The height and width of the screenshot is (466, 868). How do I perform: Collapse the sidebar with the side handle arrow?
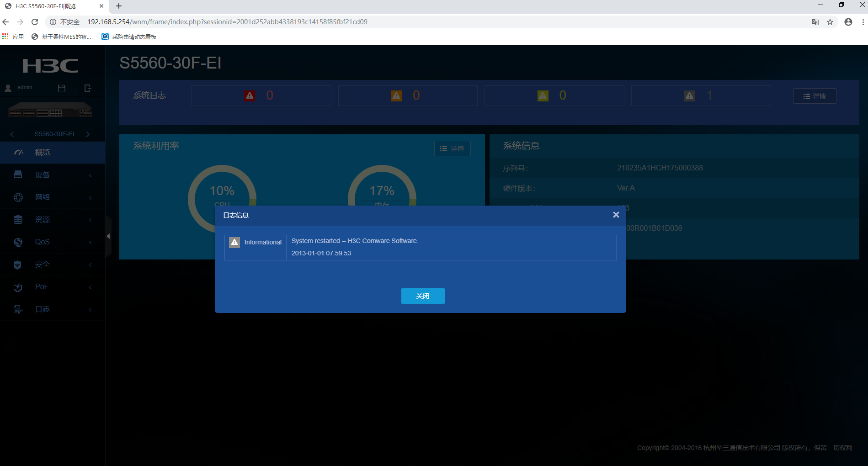(x=108, y=236)
